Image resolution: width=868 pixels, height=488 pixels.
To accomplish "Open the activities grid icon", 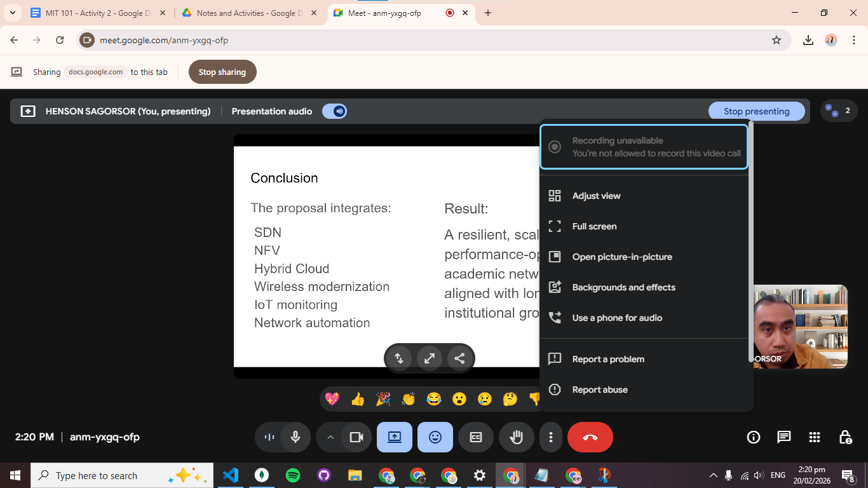I will click(x=815, y=437).
